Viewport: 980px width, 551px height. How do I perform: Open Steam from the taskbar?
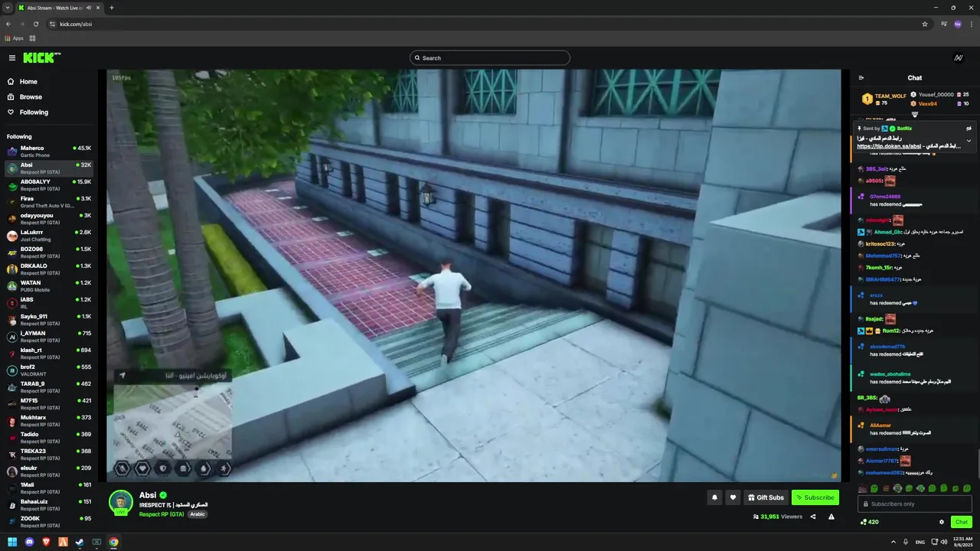[x=80, y=542]
